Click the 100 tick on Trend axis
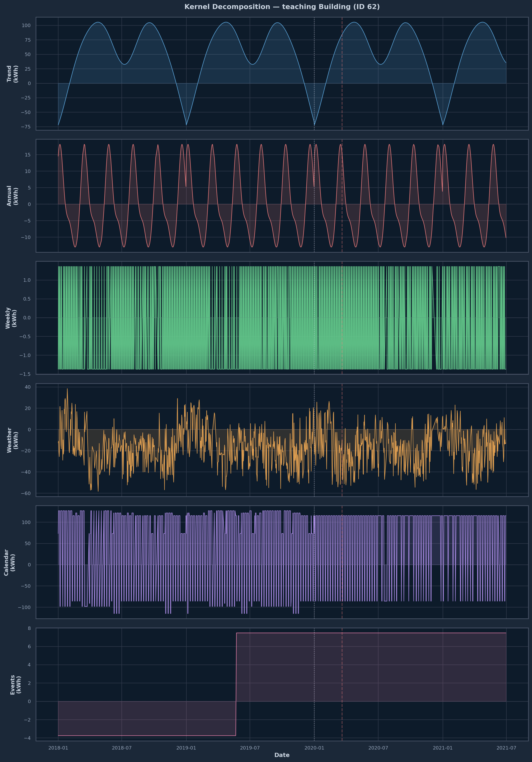532x762 pixels. (26, 26)
